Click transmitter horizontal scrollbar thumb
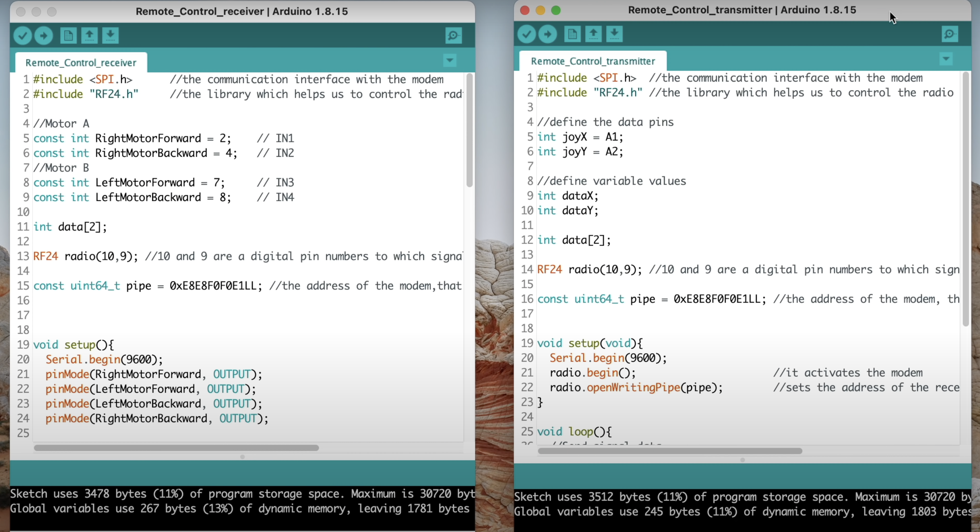Image resolution: width=980 pixels, height=532 pixels. click(x=670, y=451)
